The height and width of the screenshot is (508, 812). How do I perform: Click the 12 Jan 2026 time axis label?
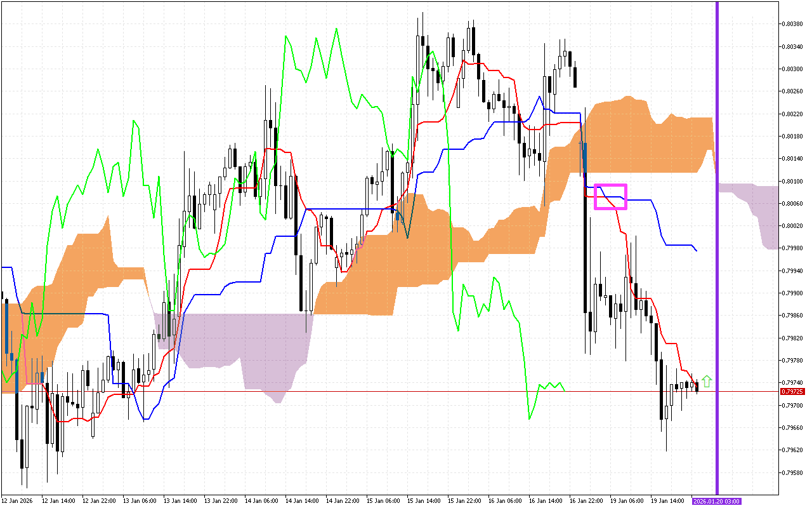point(17,501)
